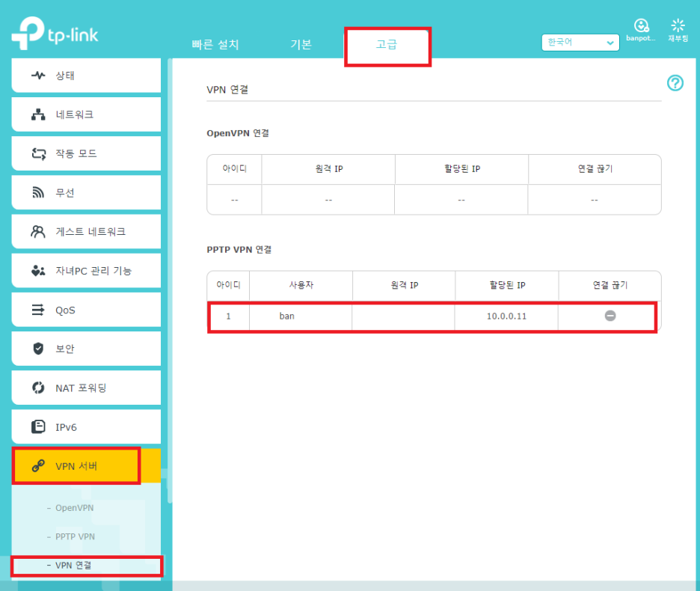The width and height of the screenshot is (700, 591).
Task: Click the sidebar vertical scrollbar
Action: tap(170, 281)
